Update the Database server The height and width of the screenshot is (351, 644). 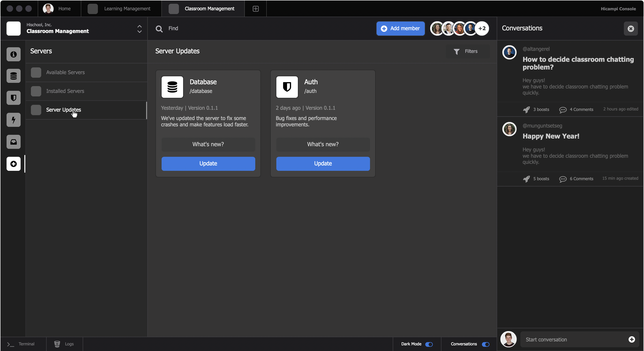(208, 164)
